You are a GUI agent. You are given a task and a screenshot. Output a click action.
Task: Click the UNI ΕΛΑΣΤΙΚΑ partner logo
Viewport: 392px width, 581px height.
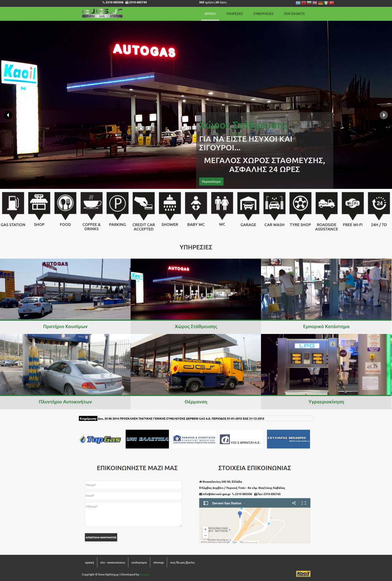pos(147,439)
